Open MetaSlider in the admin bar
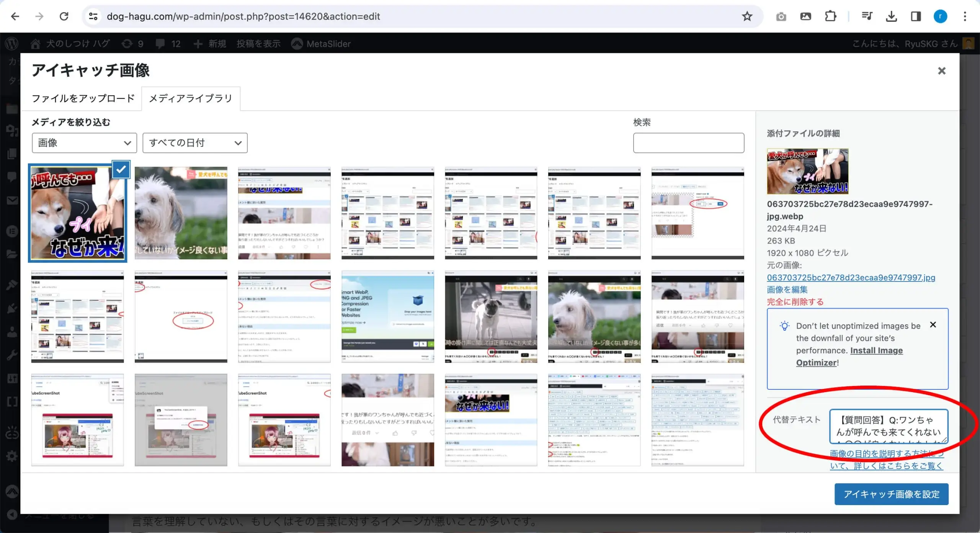The height and width of the screenshot is (533, 980). coord(321,44)
